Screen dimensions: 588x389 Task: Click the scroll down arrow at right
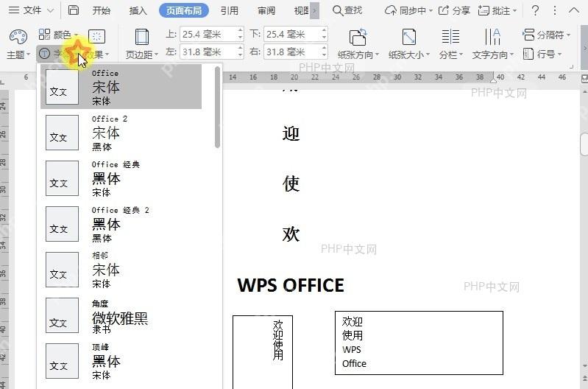point(584,366)
